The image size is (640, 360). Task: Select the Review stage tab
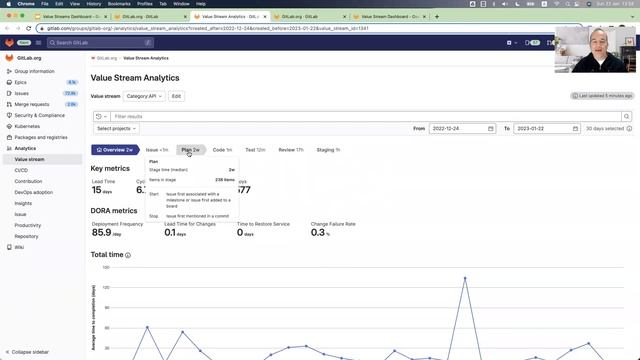pyautogui.click(x=291, y=150)
